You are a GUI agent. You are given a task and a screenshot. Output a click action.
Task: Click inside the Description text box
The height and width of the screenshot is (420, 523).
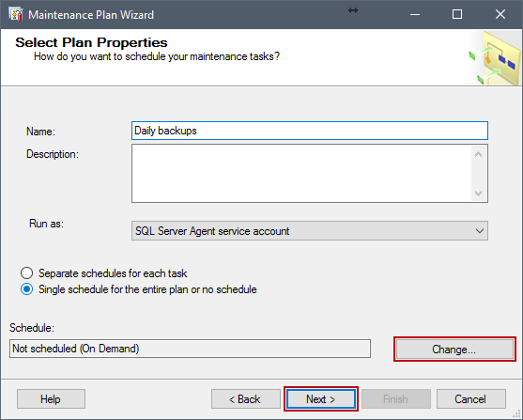[x=301, y=173]
